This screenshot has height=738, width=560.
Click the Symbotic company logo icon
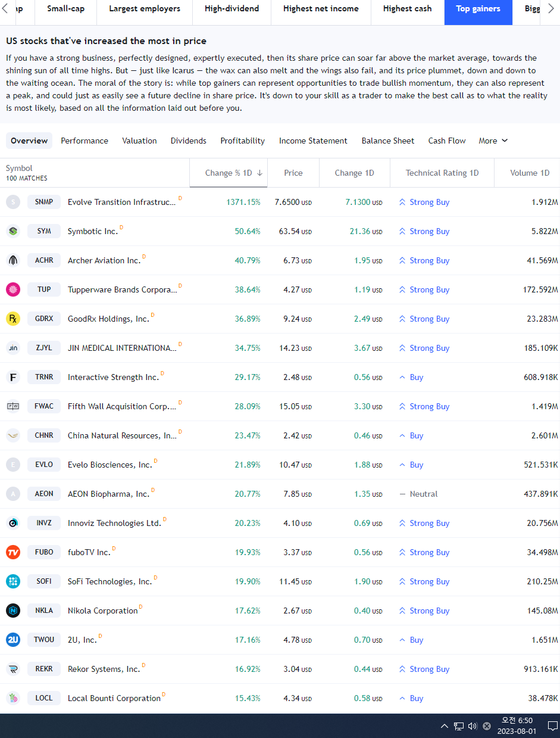pyautogui.click(x=13, y=231)
